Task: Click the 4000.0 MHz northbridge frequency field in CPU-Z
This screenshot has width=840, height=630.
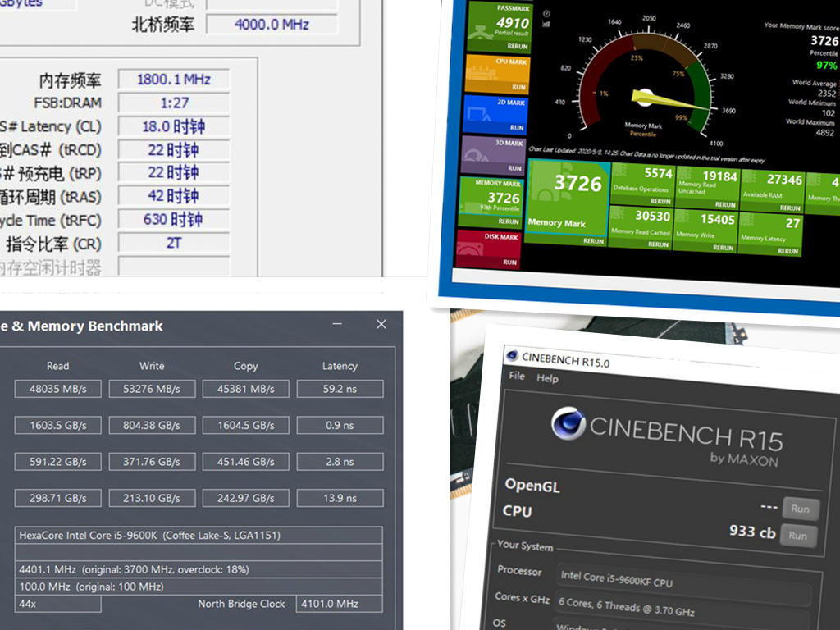Action: [272, 24]
